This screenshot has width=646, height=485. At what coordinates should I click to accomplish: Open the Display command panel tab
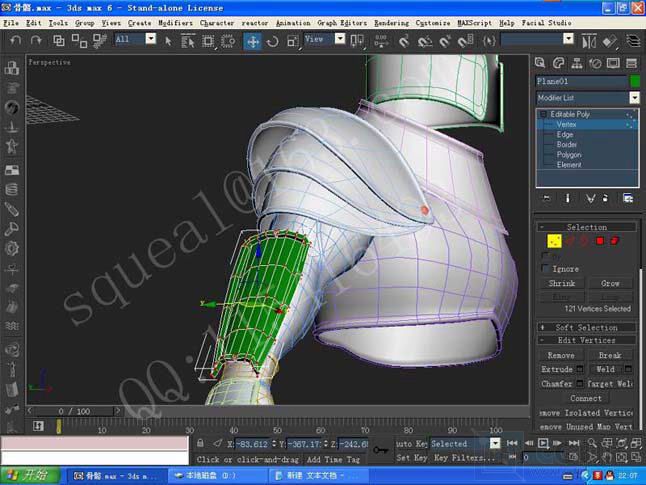click(613, 63)
